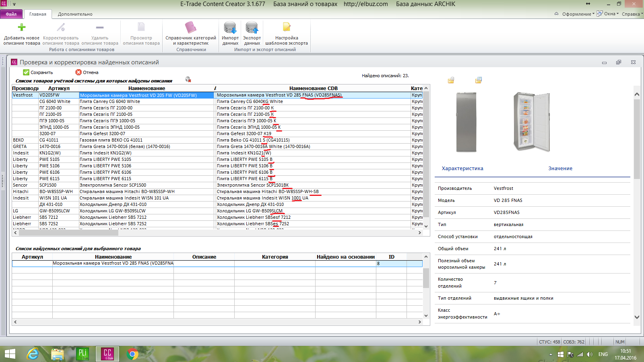The image size is (644, 362).
Task: Click the green plus add description icon
Action: (22, 27)
